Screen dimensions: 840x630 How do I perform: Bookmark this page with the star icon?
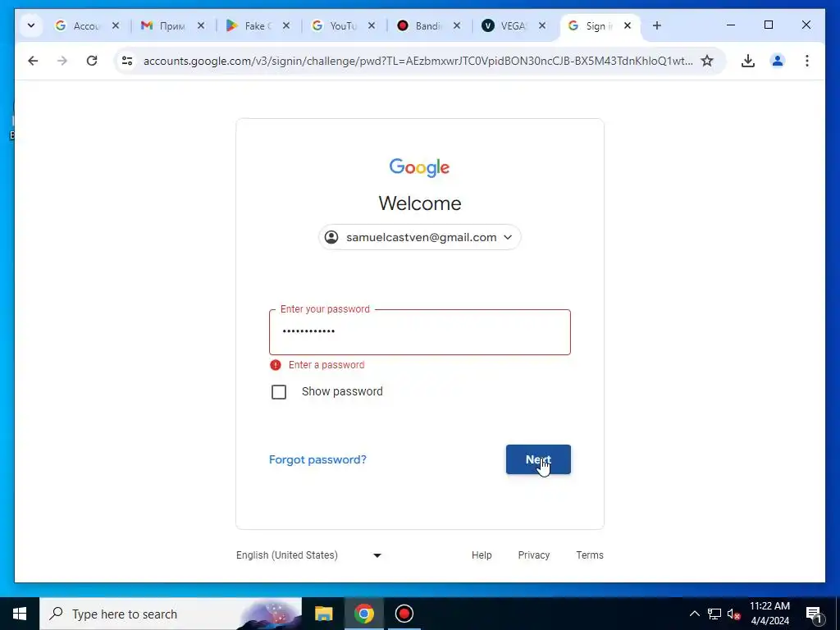coord(707,61)
